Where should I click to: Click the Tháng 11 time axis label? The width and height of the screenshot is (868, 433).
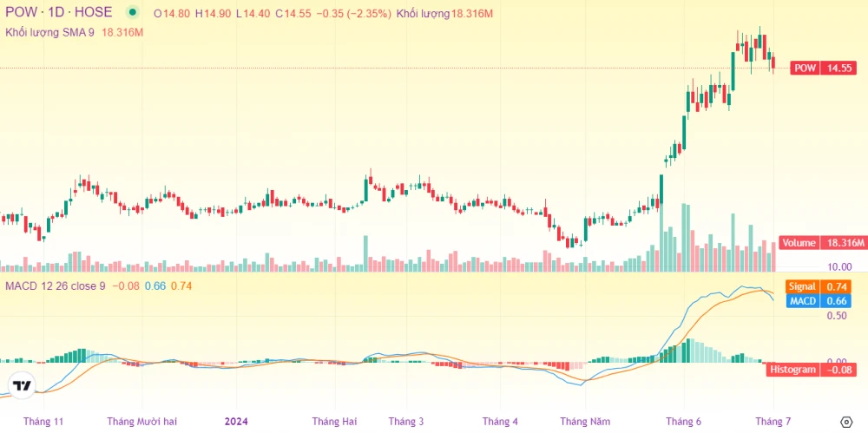coord(43,422)
